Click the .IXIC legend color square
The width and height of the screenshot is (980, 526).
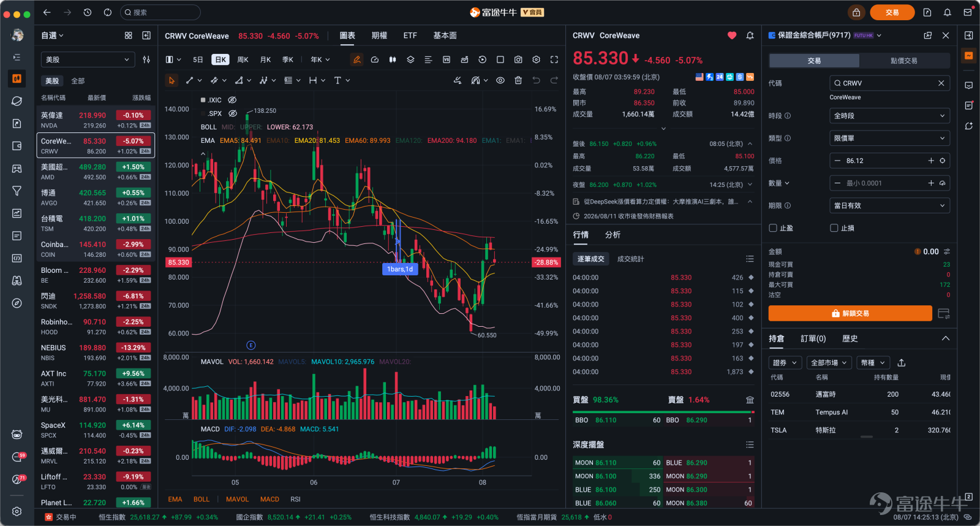click(x=203, y=100)
